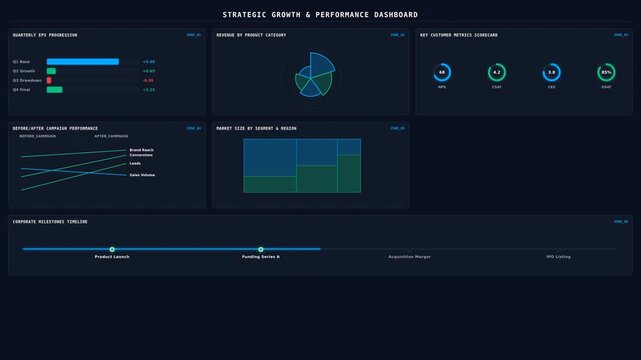This screenshot has width=641, height=360.
Task: Click the zone tag in Campaign Performance panel
Action: pyautogui.click(x=194, y=128)
